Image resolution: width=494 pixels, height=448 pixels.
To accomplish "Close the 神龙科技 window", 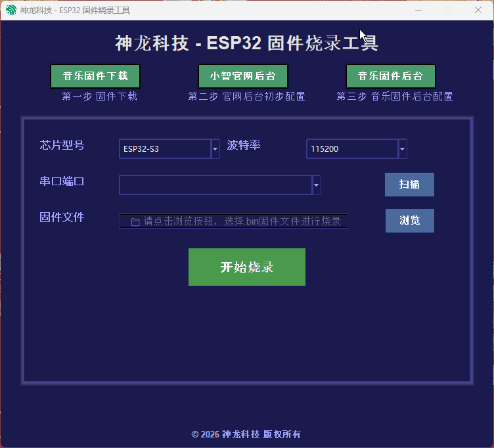I will (x=478, y=10).
